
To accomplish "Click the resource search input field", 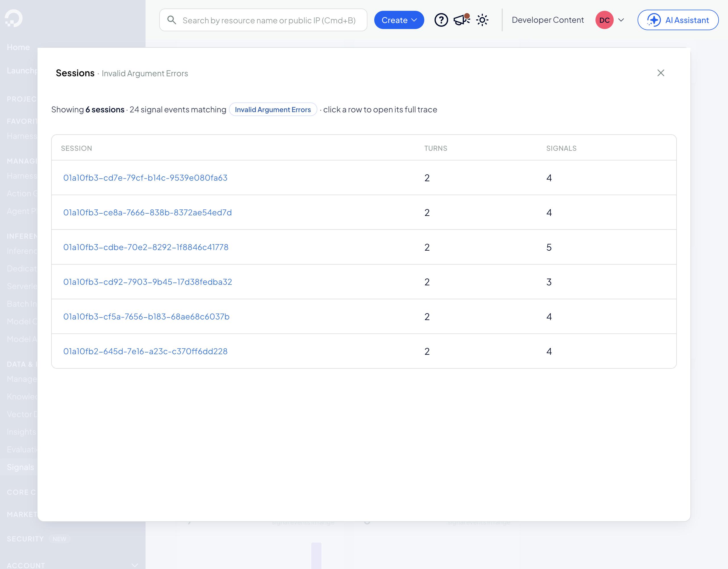I will pos(263,20).
